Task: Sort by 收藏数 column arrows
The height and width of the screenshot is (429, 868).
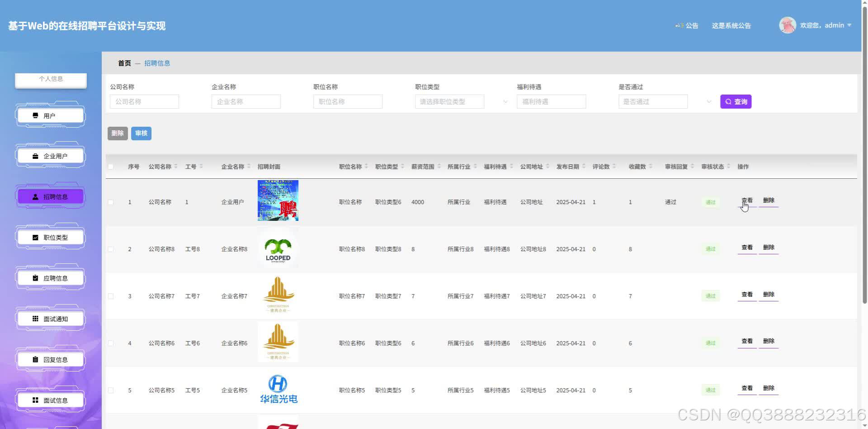Action: (x=651, y=167)
